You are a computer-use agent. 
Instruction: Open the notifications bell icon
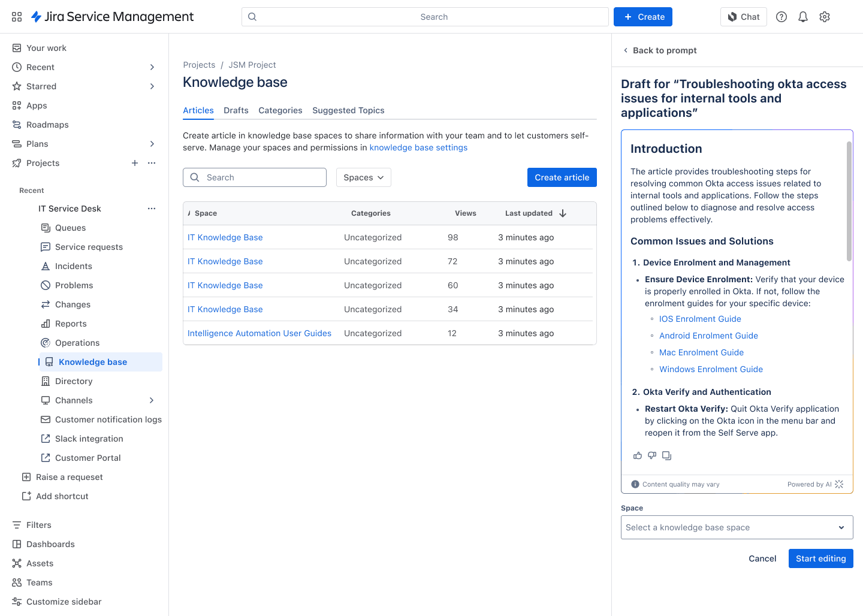[803, 17]
